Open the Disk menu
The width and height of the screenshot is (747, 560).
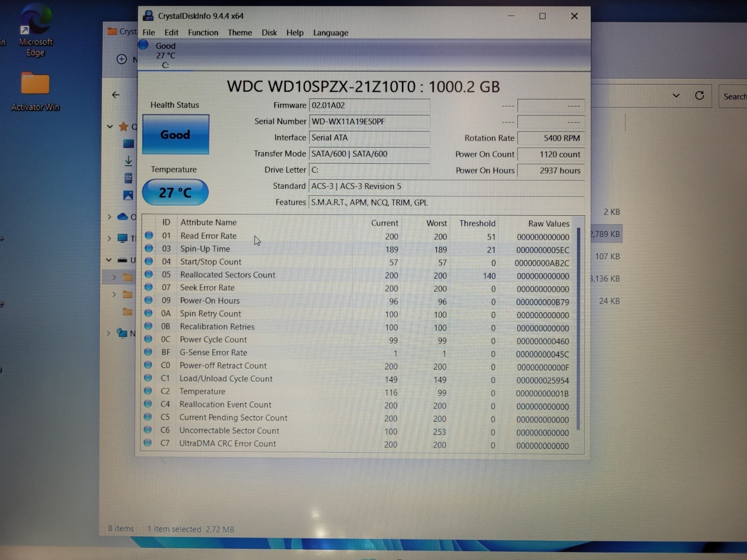[x=269, y=33]
